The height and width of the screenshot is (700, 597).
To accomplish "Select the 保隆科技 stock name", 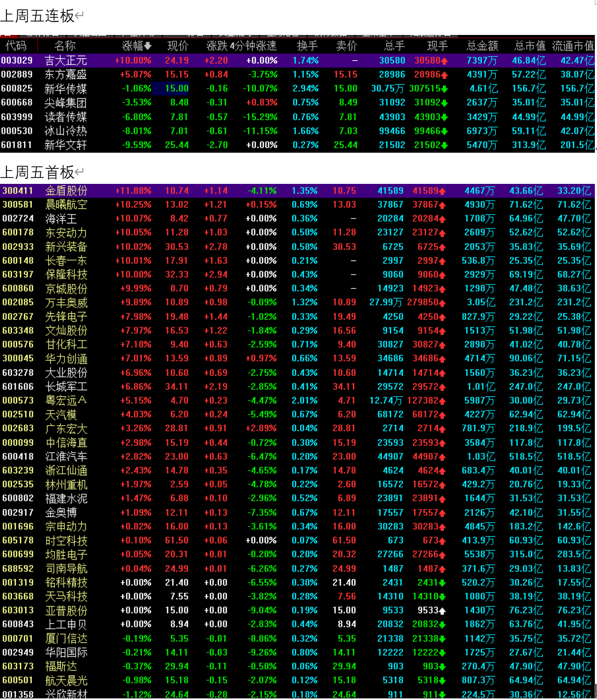I will click(x=66, y=274).
